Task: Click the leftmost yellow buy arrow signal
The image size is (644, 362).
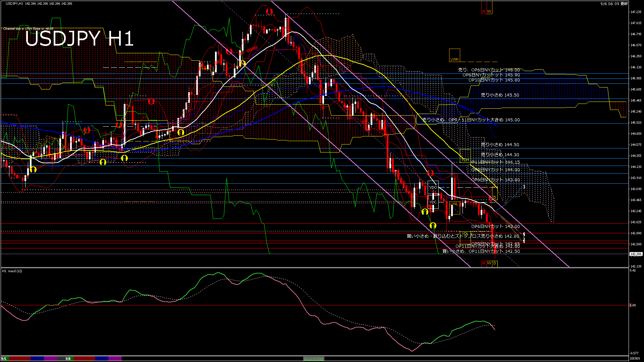Action: pyautogui.click(x=33, y=170)
